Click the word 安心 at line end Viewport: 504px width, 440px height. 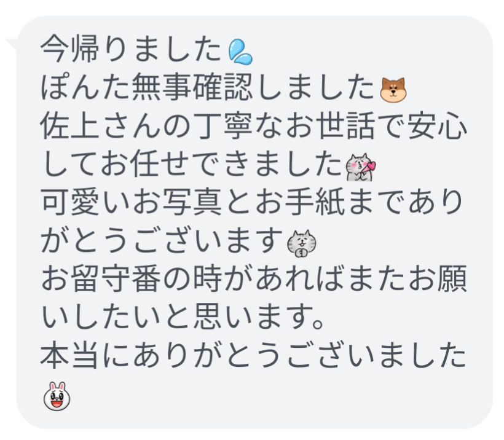438,125
